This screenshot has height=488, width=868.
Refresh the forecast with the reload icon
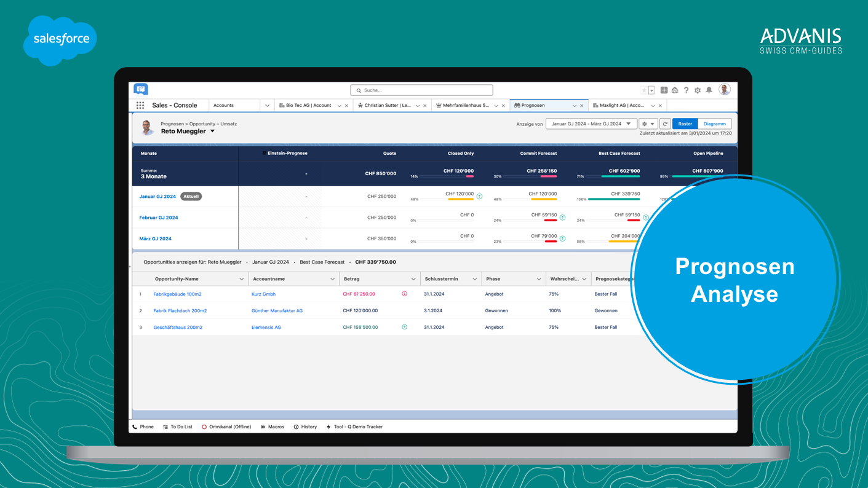click(x=665, y=124)
